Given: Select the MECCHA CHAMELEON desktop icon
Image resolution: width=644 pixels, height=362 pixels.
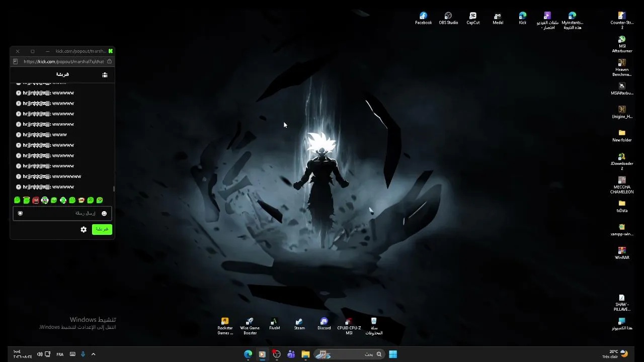Looking at the screenshot, I should click(x=622, y=186).
